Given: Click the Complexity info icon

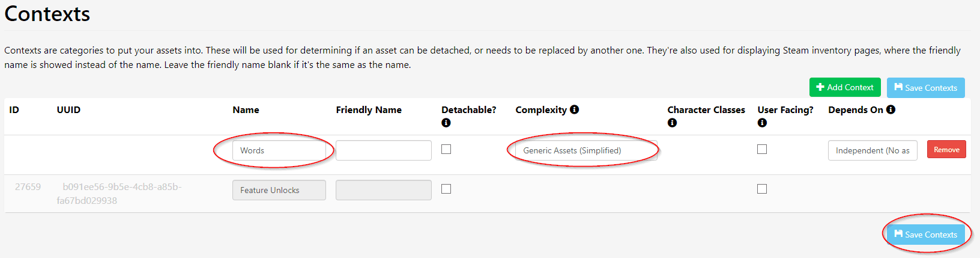Looking at the screenshot, I should 575,109.
